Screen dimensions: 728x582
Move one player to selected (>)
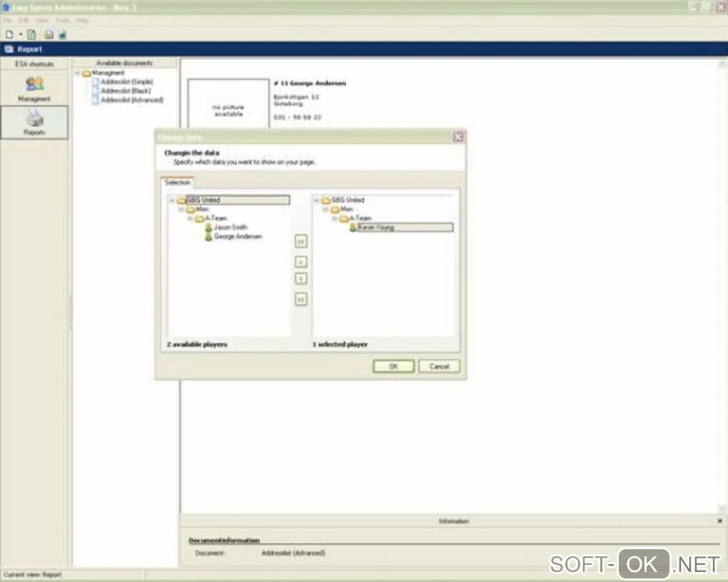pos(301,262)
